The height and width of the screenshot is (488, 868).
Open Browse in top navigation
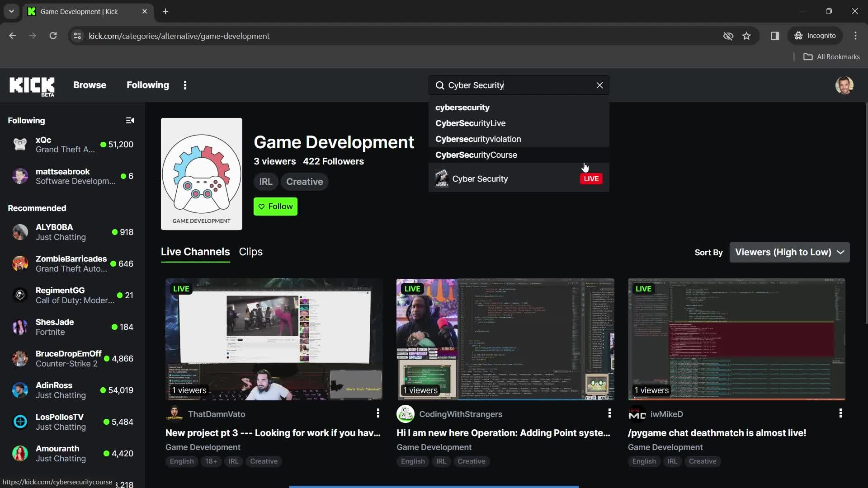click(90, 85)
